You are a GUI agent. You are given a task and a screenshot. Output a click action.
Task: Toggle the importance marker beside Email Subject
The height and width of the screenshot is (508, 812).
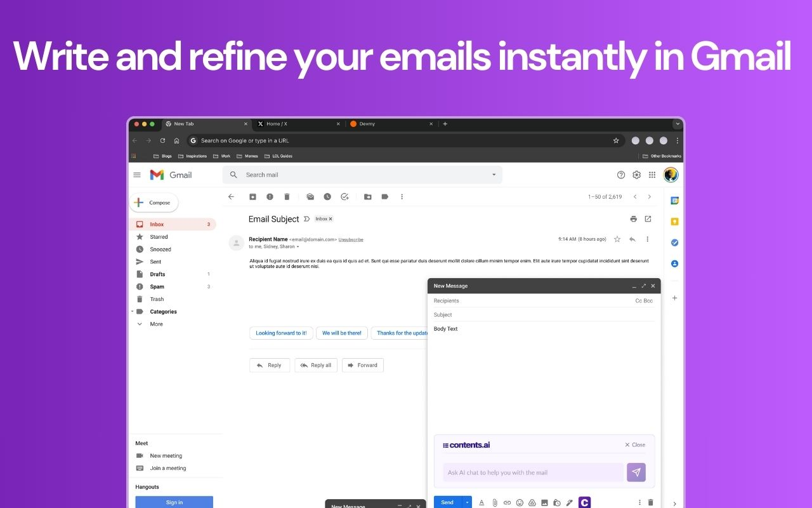(x=307, y=219)
